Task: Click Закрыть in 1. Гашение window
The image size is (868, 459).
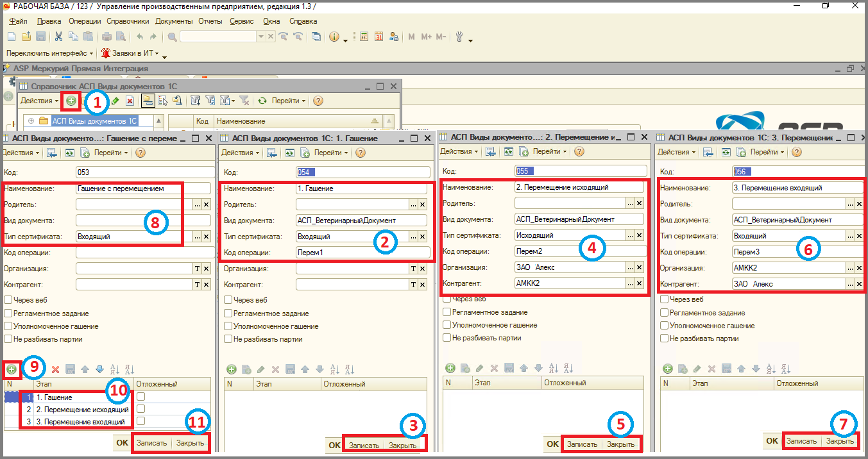Action: point(402,445)
